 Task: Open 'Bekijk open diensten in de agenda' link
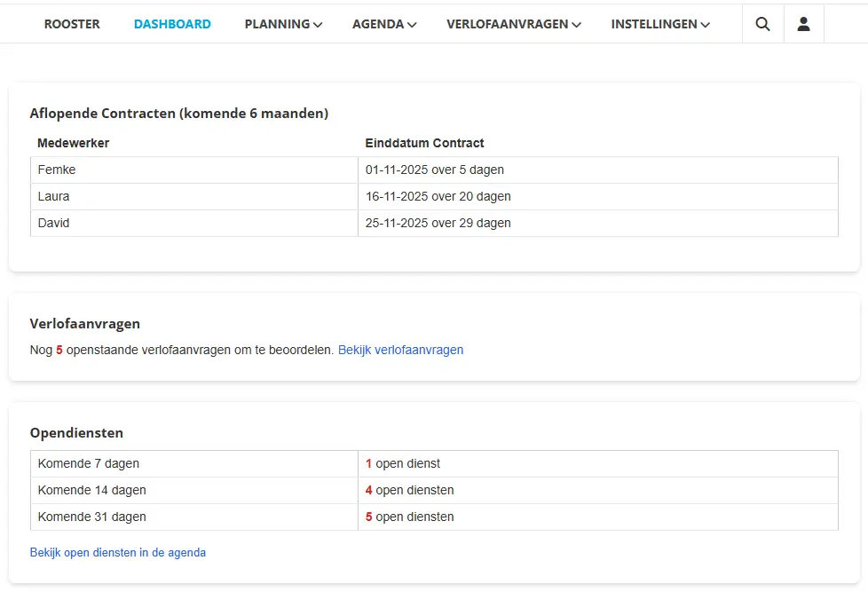[118, 552]
